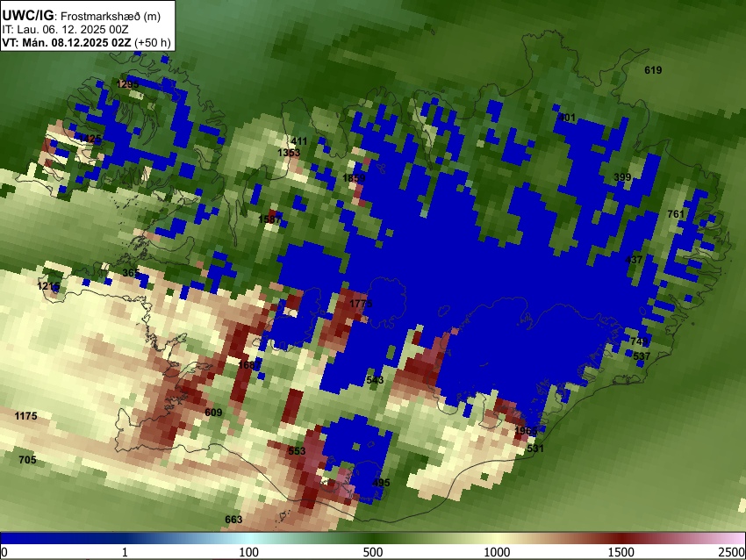Click the 619 value label on map
This screenshot has width=746, height=560.
[653, 70]
